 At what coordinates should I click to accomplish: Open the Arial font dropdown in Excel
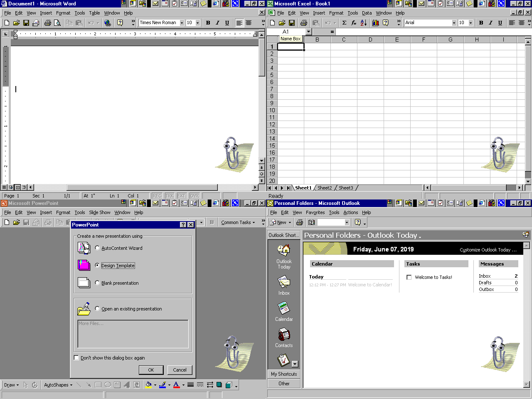(454, 23)
